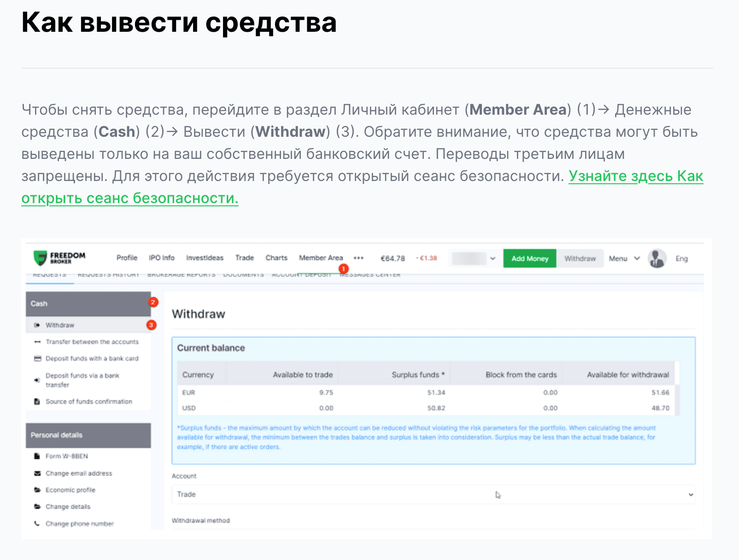Click the Economic profile folder icon
The height and width of the screenshot is (560, 739).
37,490
